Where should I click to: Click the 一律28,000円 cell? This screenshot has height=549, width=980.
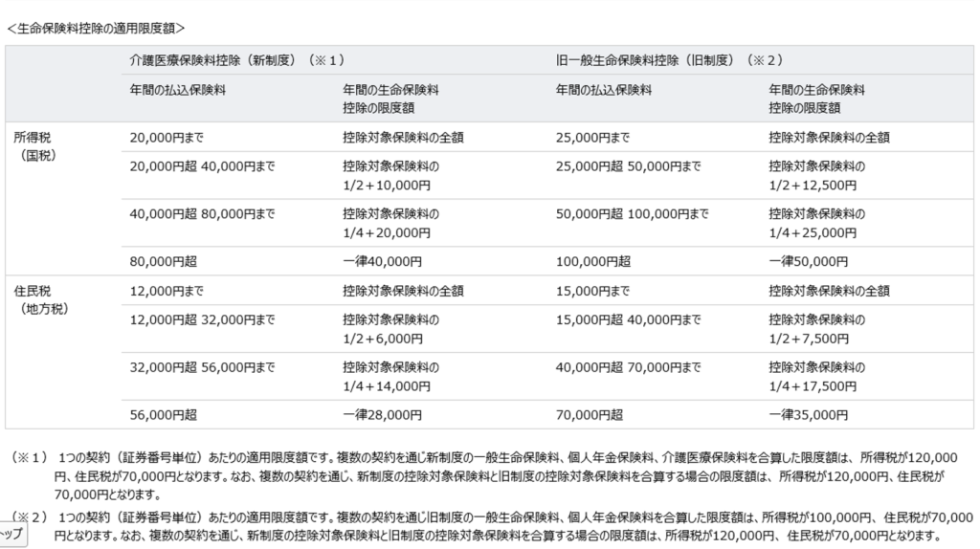pos(382,414)
